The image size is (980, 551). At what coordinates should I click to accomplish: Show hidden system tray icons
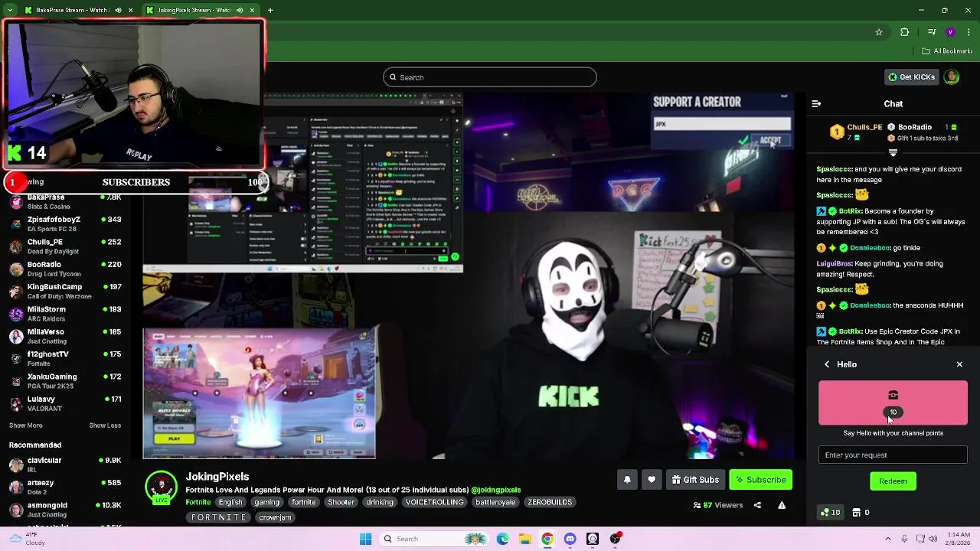888,539
